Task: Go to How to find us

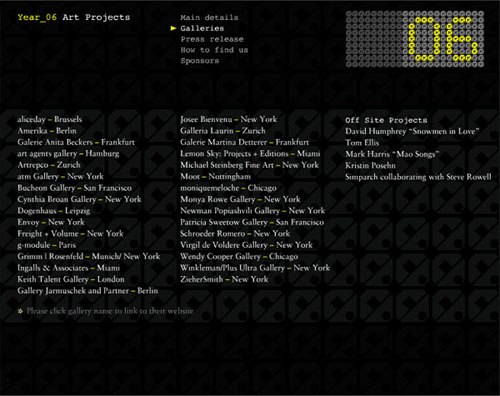Action: pyautogui.click(x=214, y=50)
